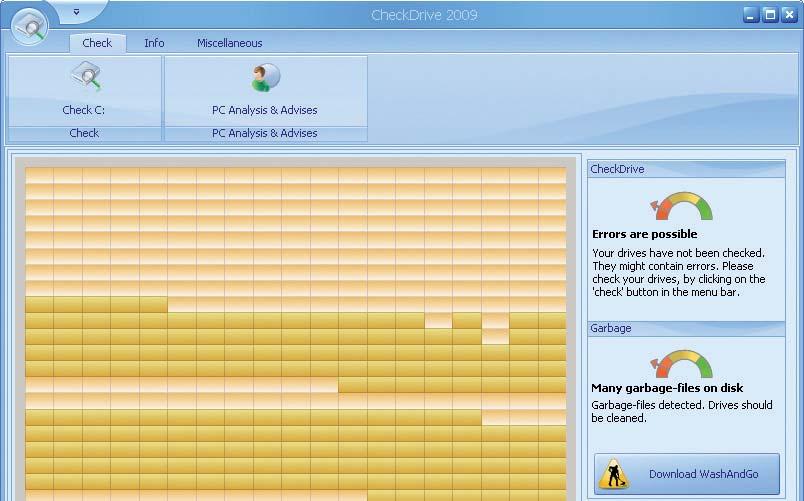Click the Download WashAndGo button
The width and height of the screenshot is (804, 501).
687,474
